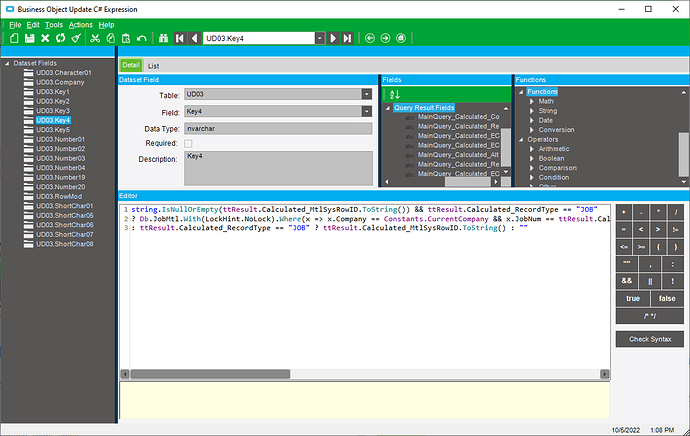Click the Refresh toolbar icon
Screen dimensions: 690x436
click(x=60, y=38)
